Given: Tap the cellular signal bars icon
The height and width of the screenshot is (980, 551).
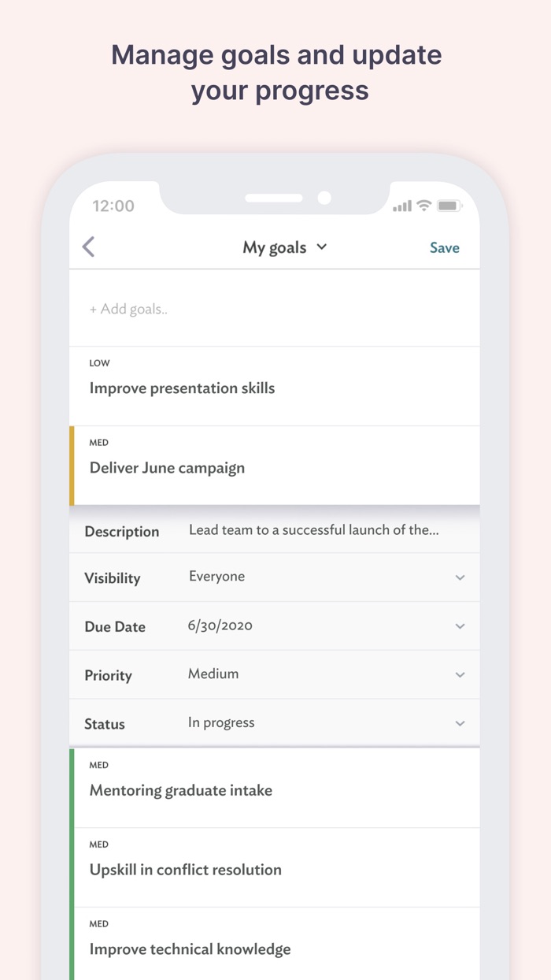Looking at the screenshot, I should [x=402, y=206].
